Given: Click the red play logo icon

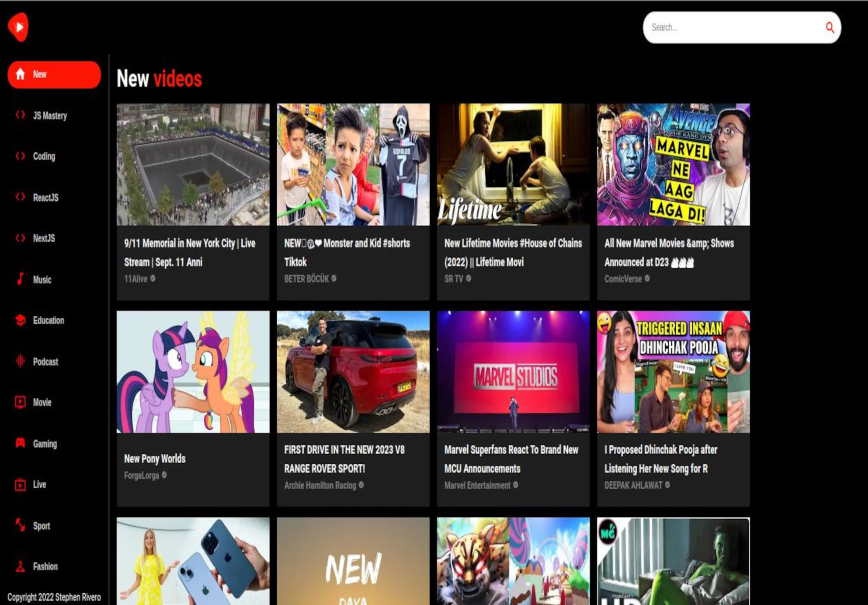Looking at the screenshot, I should (18, 27).
